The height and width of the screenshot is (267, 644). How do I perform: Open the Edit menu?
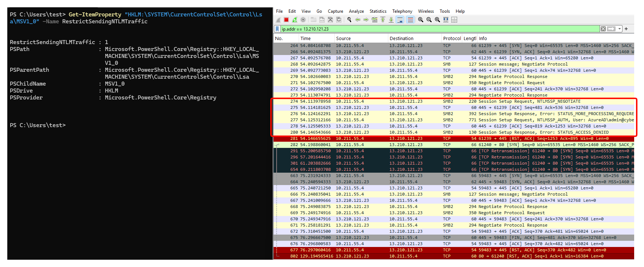pyautogui.click(x=292, y=11)
